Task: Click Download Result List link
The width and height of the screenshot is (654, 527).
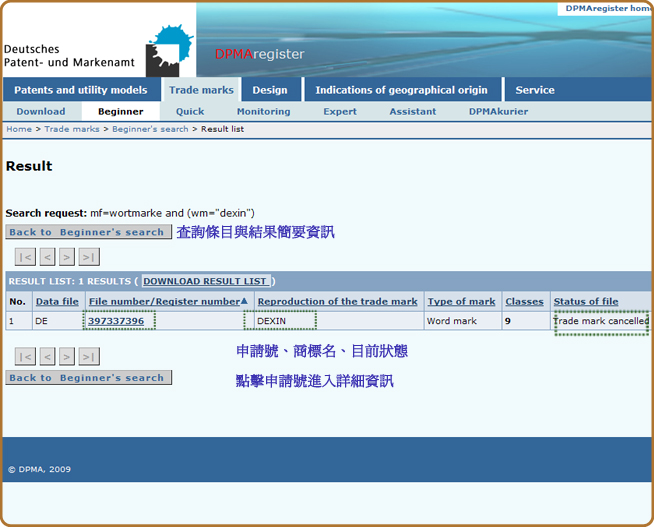Action: click(206, 281)
